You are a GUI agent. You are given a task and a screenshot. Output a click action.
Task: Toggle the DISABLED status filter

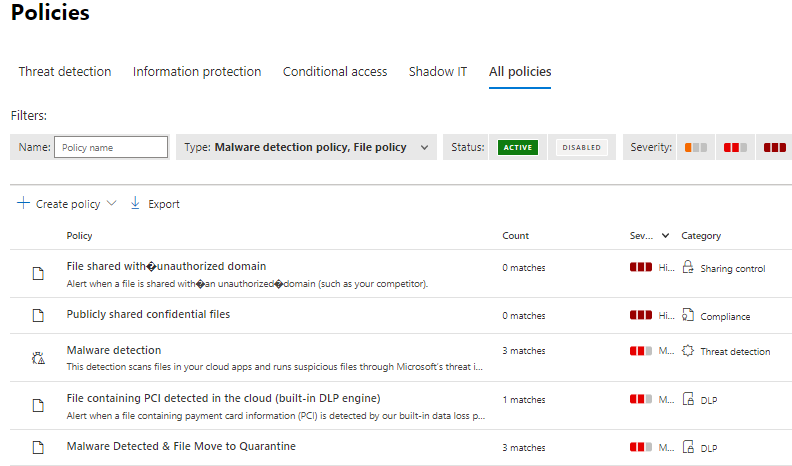[581, 147]
